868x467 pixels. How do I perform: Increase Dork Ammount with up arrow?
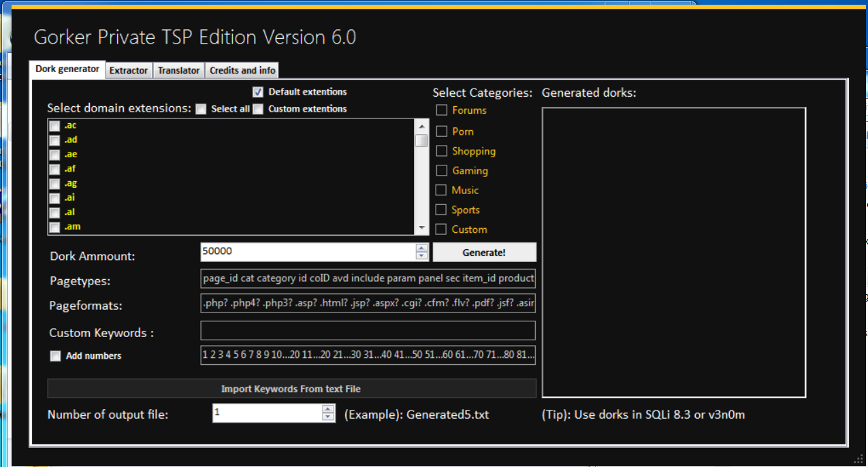[x=422, y=248]
